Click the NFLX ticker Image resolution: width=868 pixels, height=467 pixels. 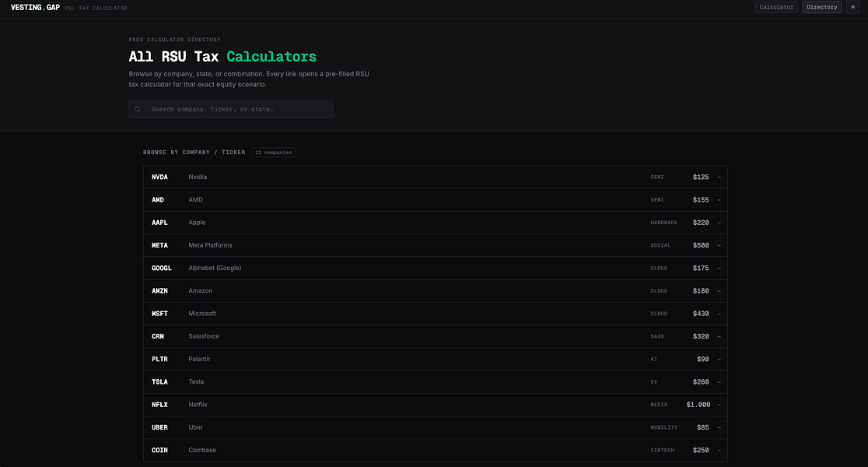pyautogui.click(x=159, y=405)
